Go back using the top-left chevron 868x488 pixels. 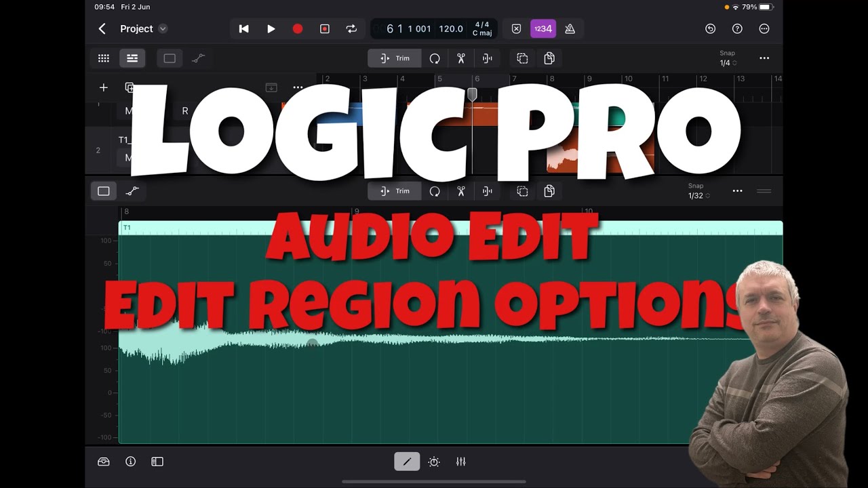tap(102, 28)
